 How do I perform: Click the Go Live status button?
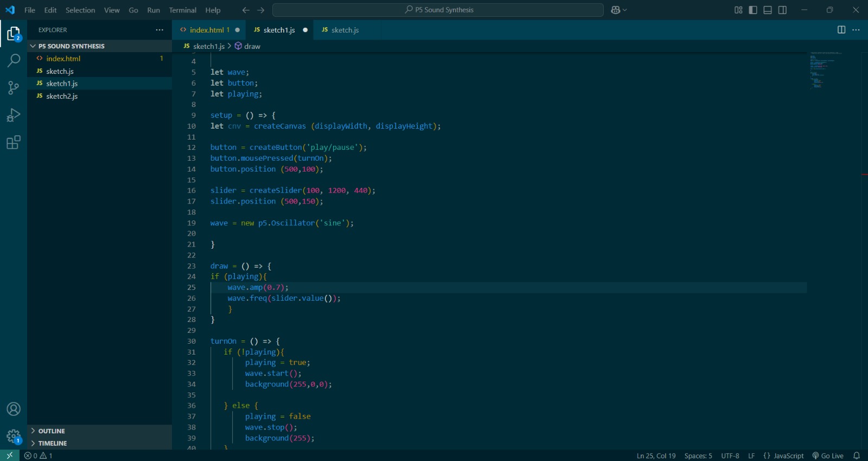click(828, 456)
